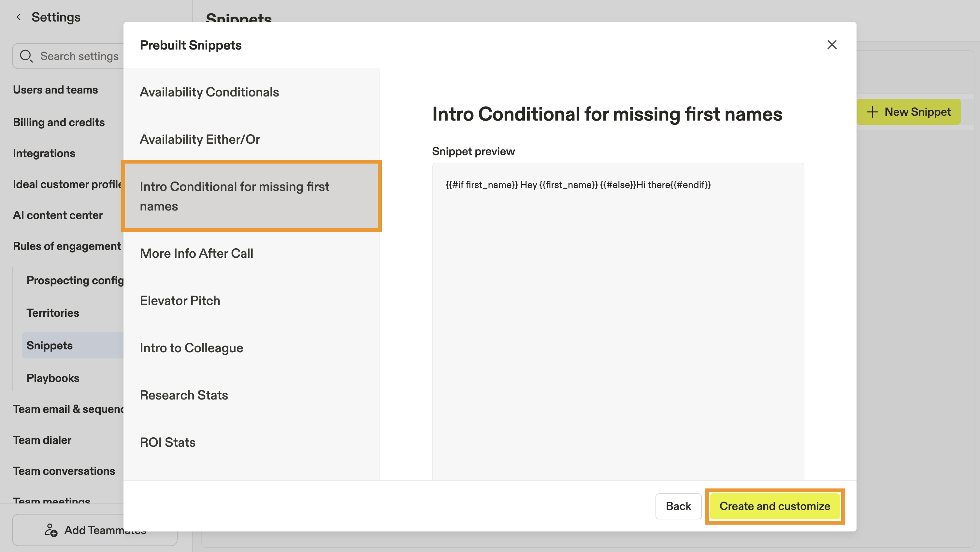This screenshot has width=980, height=552.
Task: Select Intro Conditional for missing first names
Action: pyautogui.click(x=251, y=196)
